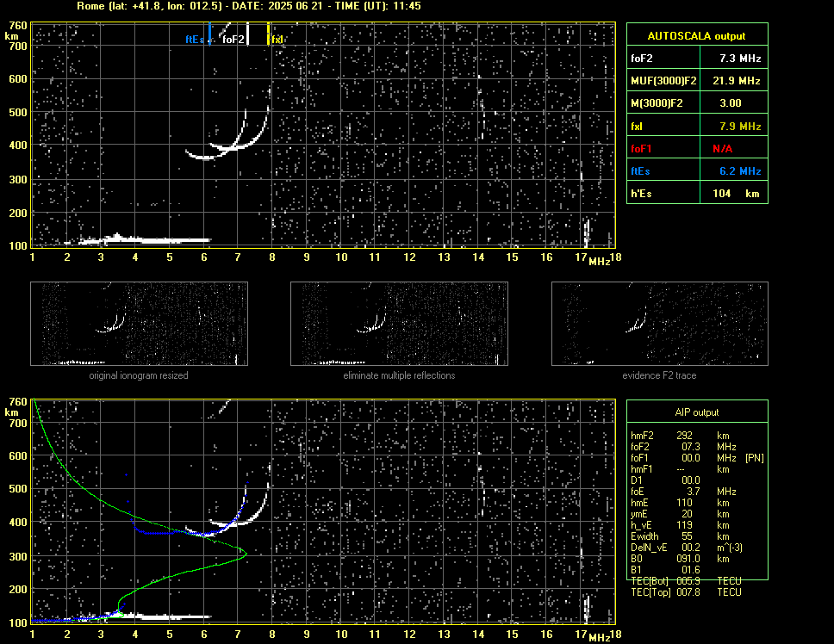Click the AIP foF2 value '07.3'
This screenshot has width=834, height=644.
690,447
